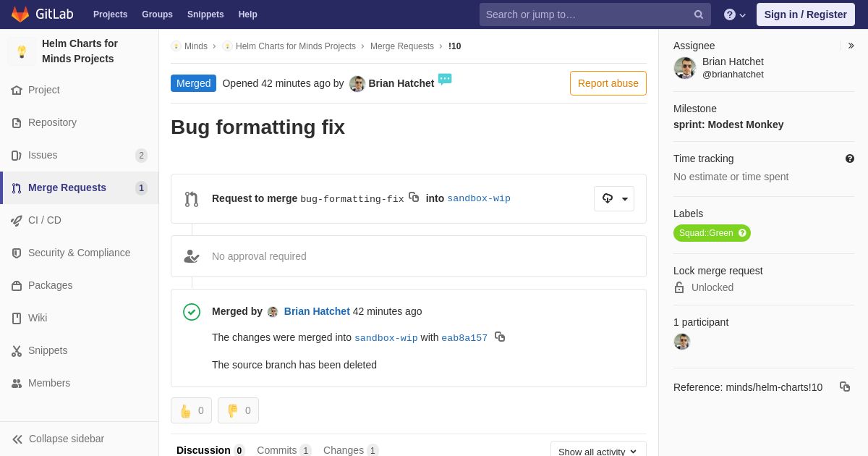The width and height of the screenshot is (868, 456).
Task: Click the Merged status badge
Action: (x=193, y=83)
